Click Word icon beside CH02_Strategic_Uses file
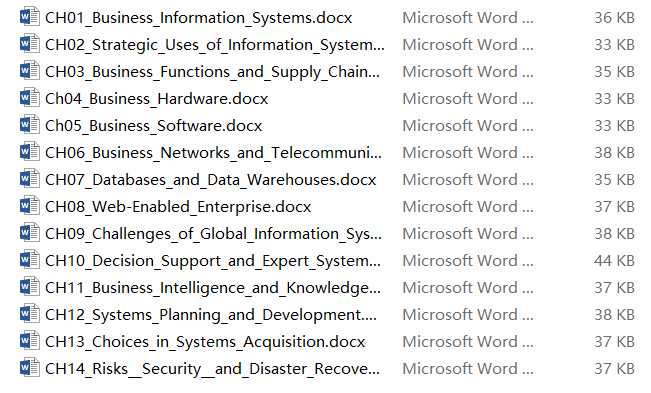The width and height of the screenshot is (651, 393). [30, 44]
